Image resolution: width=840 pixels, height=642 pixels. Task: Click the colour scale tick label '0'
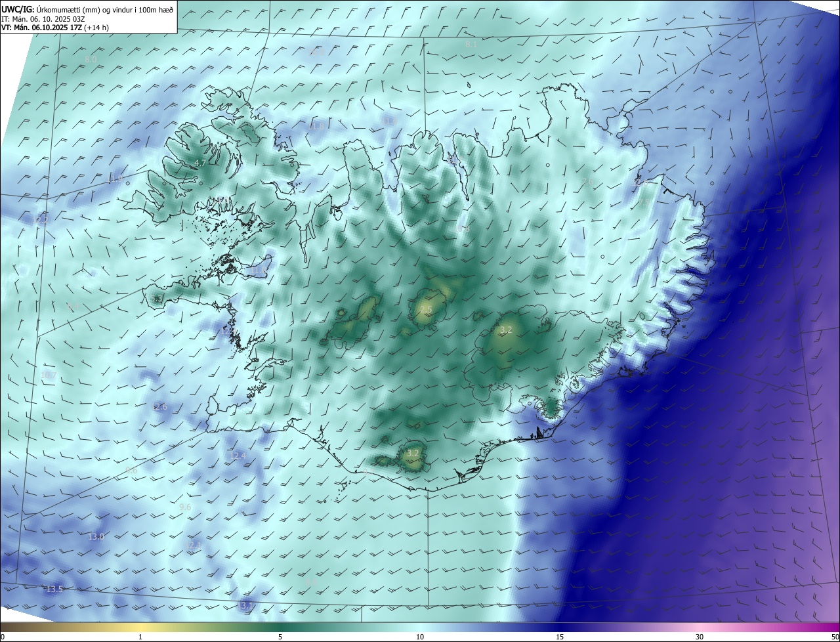[x=3, y=637]
